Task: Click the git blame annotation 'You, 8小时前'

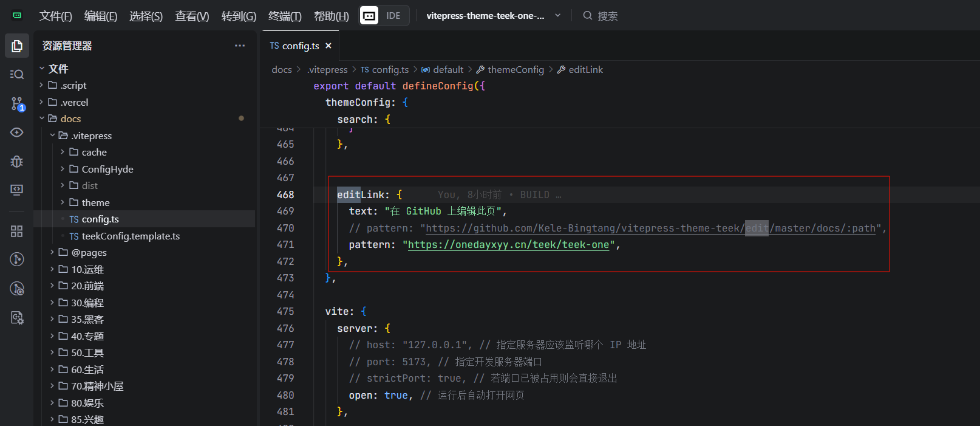Action: 469,194
